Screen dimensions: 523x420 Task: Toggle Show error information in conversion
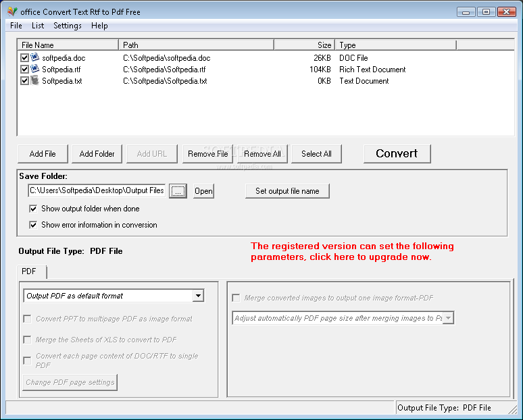pos(33,225)
